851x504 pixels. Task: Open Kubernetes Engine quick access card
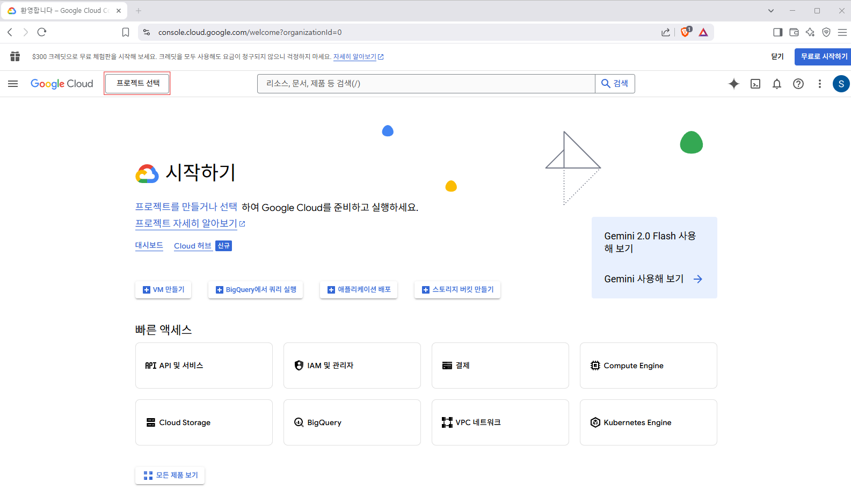tap(649, 422)
